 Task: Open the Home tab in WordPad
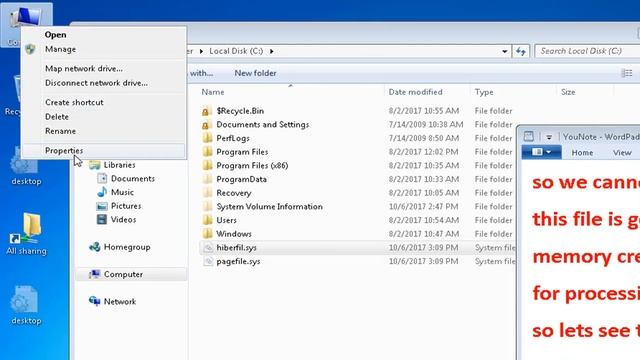(582, 153)
